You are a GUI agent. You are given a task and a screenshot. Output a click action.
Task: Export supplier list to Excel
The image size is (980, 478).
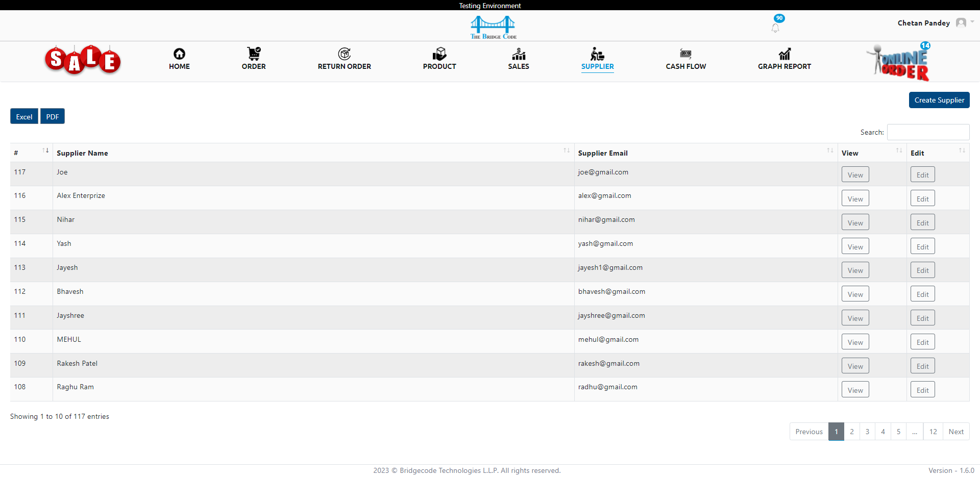(x=24, y=116)
